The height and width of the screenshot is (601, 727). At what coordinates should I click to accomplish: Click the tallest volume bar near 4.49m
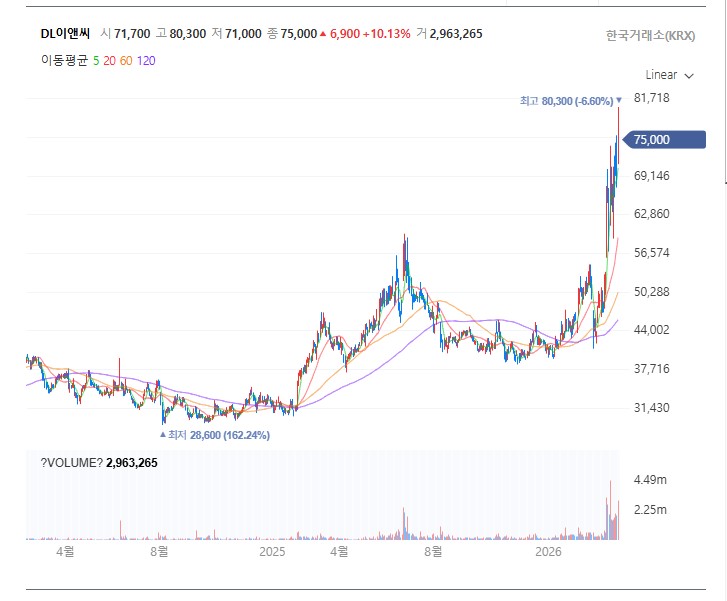(610, 510)
